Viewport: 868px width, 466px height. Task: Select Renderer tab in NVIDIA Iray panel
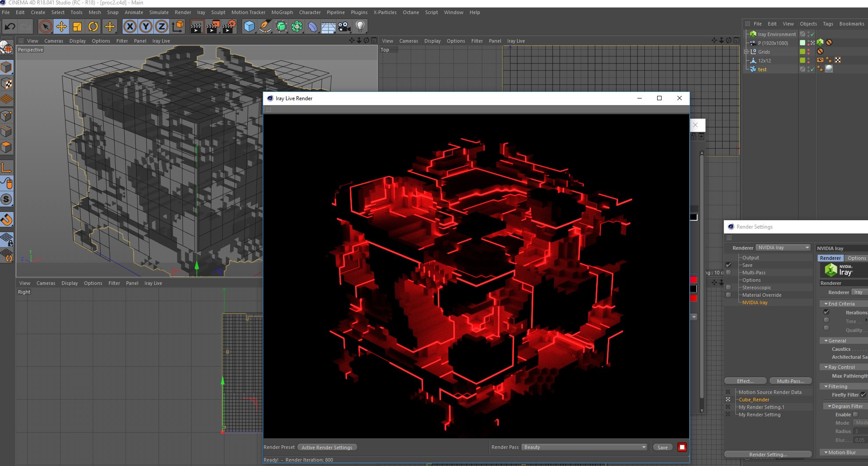(x=830, y=258)
